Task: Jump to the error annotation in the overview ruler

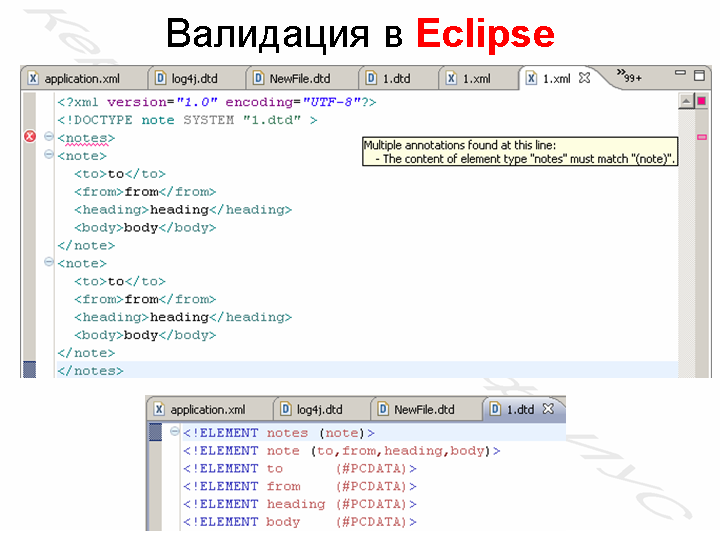Action: pyautogui.click(x=702, y=137)
